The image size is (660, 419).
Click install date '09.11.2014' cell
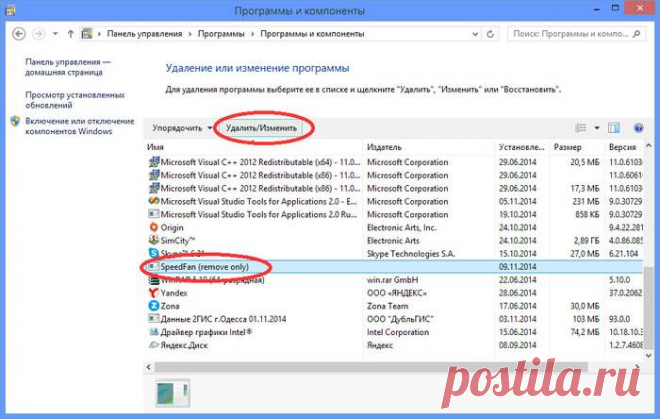(x=517, y=267)
